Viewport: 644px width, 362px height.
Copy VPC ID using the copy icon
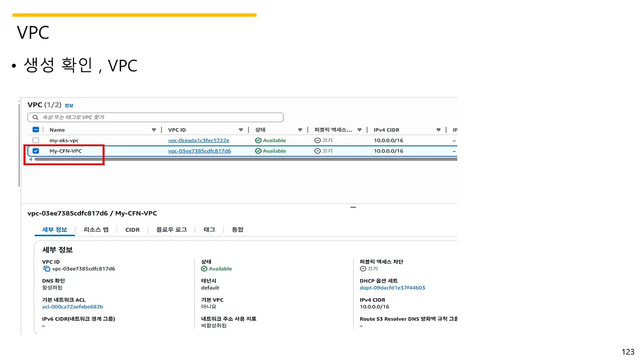tap(47, 269)
